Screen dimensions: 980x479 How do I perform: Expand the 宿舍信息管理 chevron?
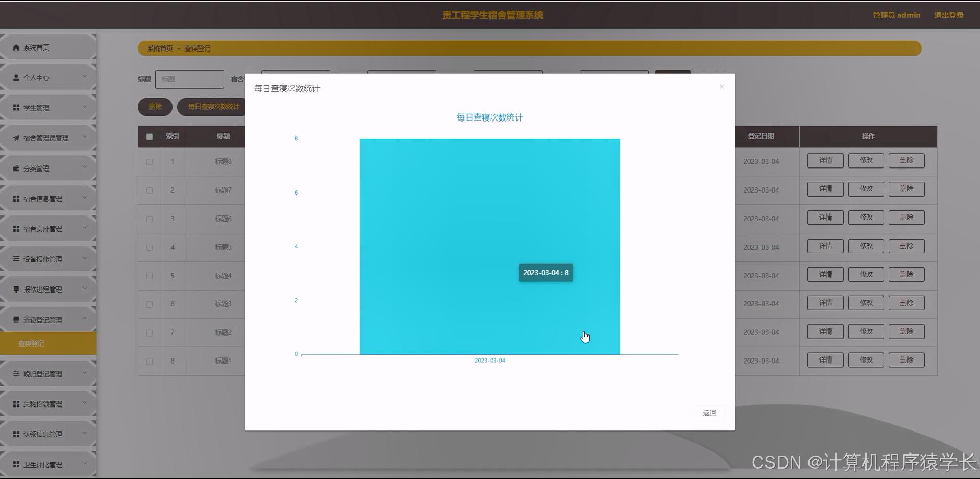[x=85, y=198]
